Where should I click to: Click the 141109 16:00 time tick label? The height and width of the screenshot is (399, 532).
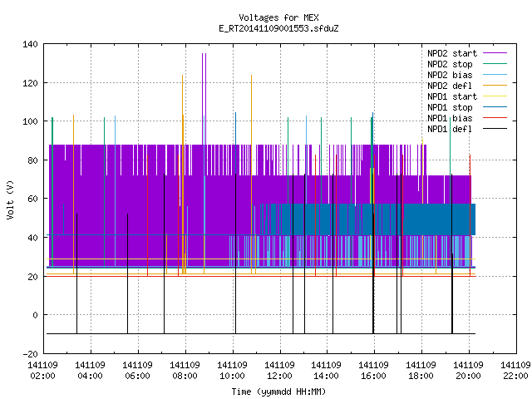pos(374,371)
